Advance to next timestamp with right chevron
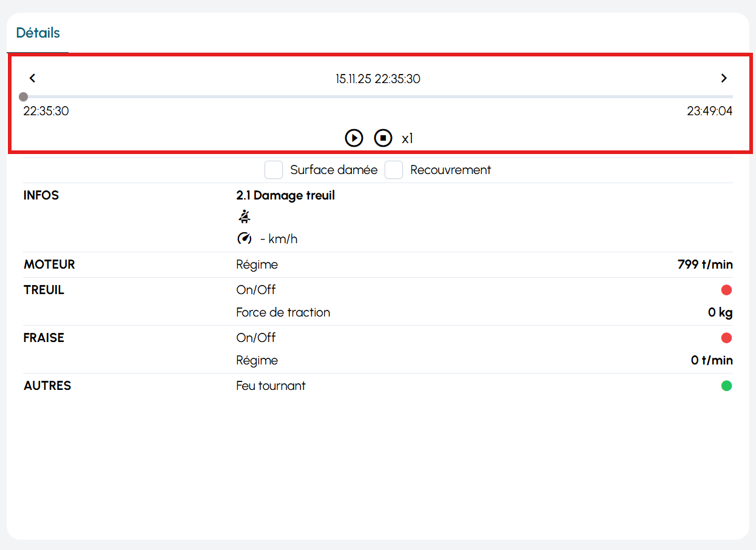The image size is (756, 550). (723, 78)
